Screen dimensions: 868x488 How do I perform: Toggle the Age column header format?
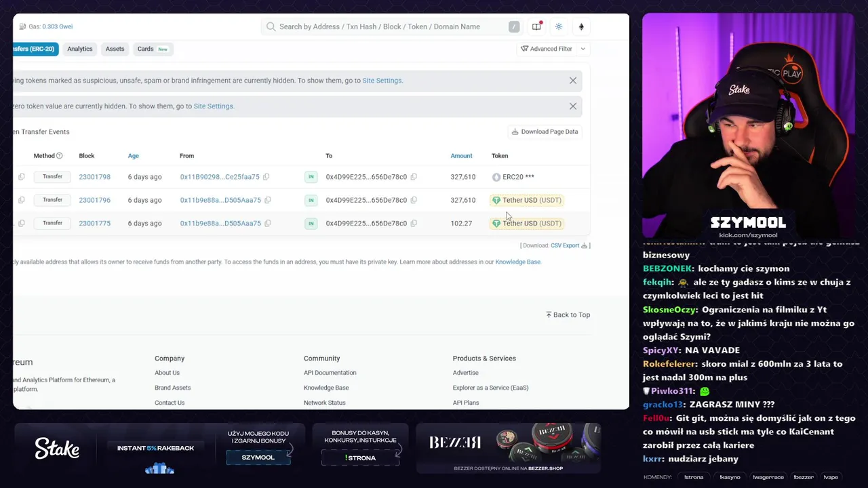click(x=134, y=156)
